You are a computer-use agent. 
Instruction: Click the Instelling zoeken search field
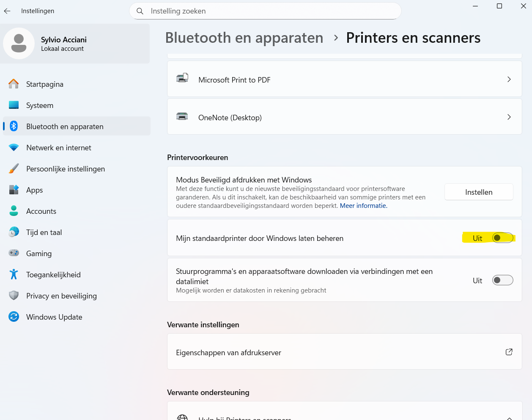(x=265, y=11)
